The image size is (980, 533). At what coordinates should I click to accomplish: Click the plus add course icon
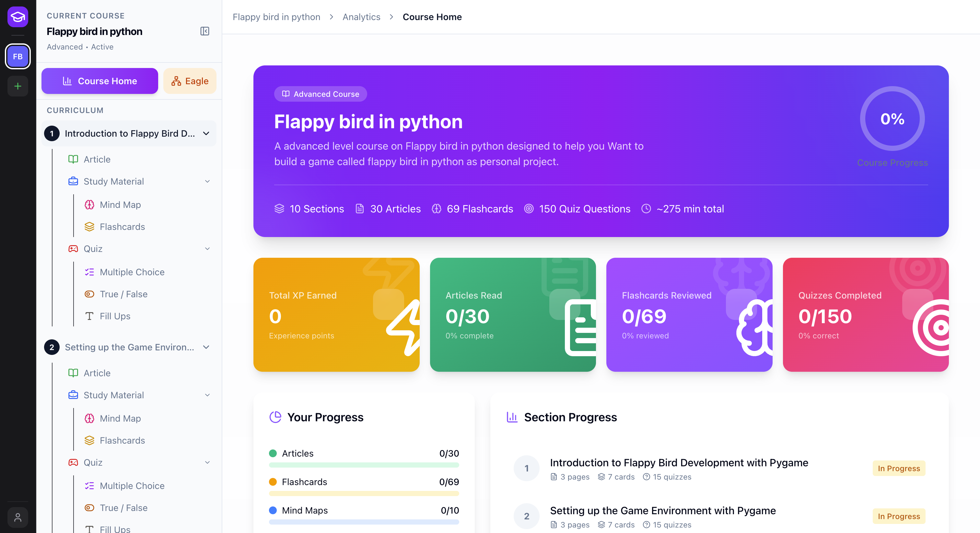pyautogui.click(x=17, y=86)
